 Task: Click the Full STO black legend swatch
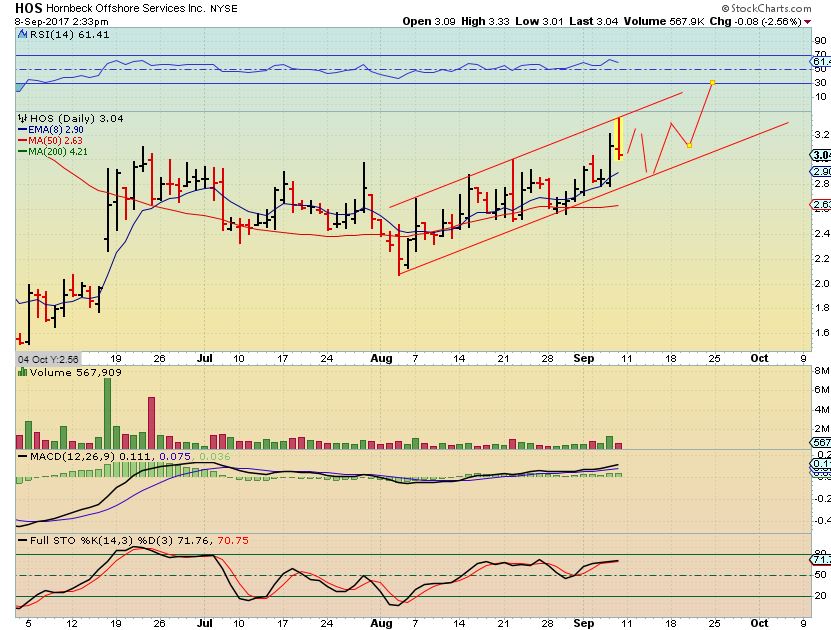[x=23, y=540]
